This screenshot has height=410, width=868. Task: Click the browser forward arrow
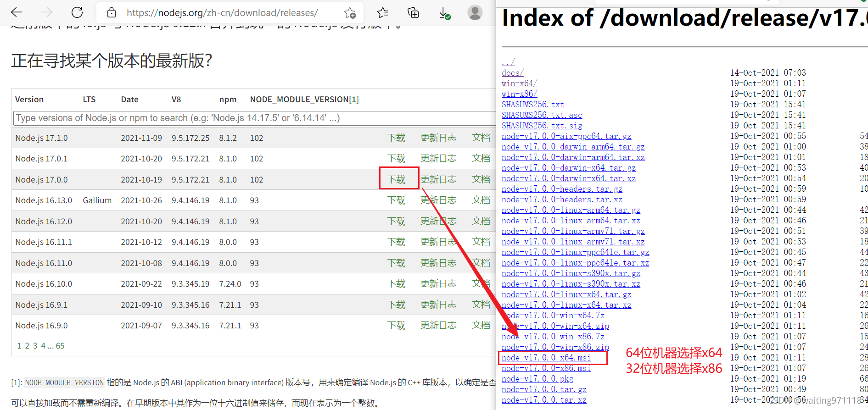pos(47,12)
